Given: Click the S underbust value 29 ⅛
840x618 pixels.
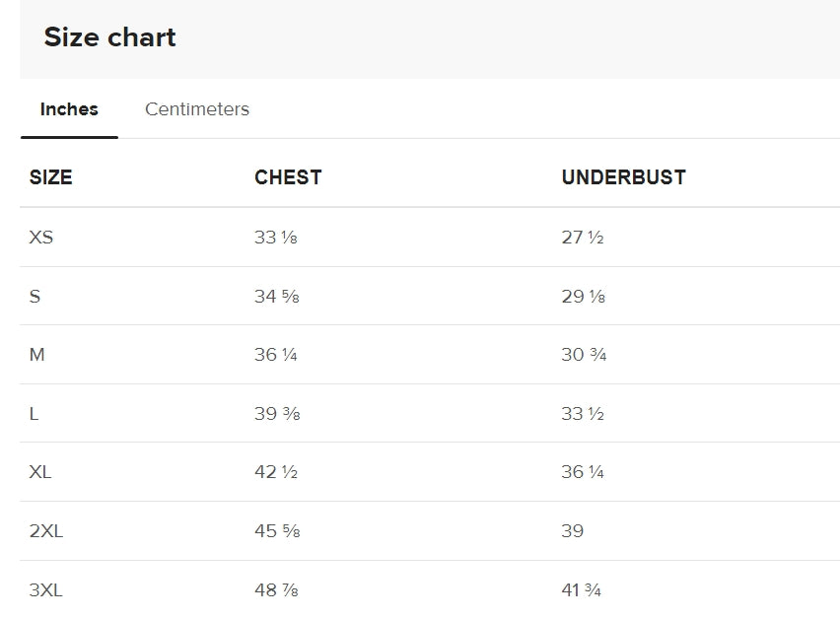Looking at the screenshot, I should coord(584,296).
